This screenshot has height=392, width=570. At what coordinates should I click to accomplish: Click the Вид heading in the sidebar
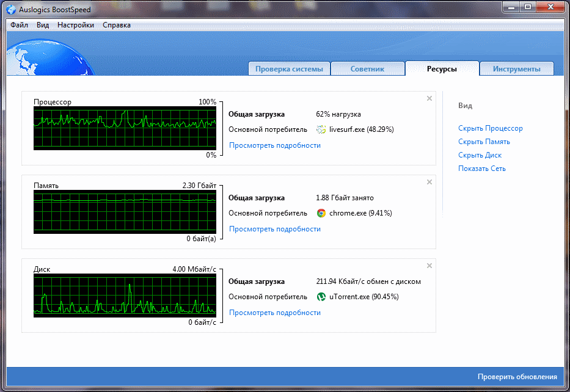[x=466, y=106]
